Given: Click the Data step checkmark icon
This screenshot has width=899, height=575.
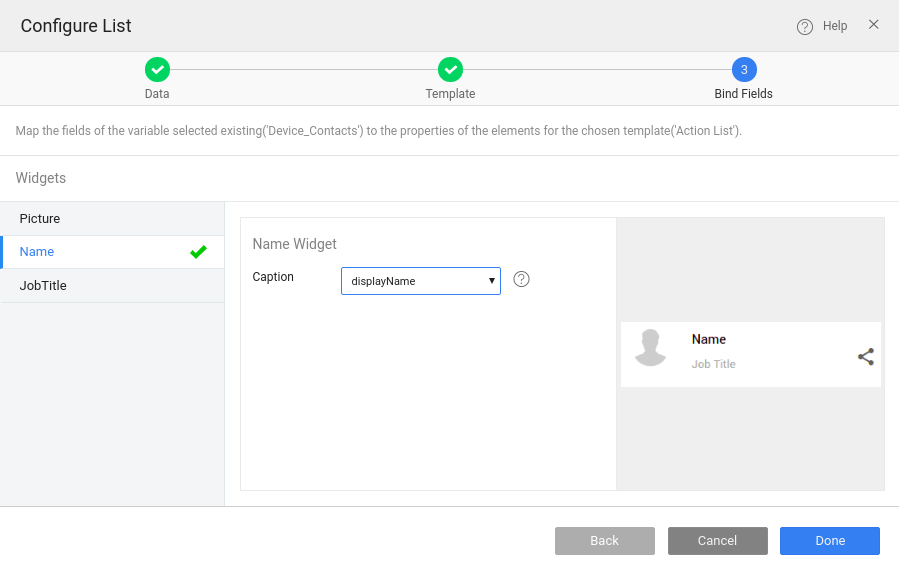Looking at the screenshot, I should click(157, 69).
